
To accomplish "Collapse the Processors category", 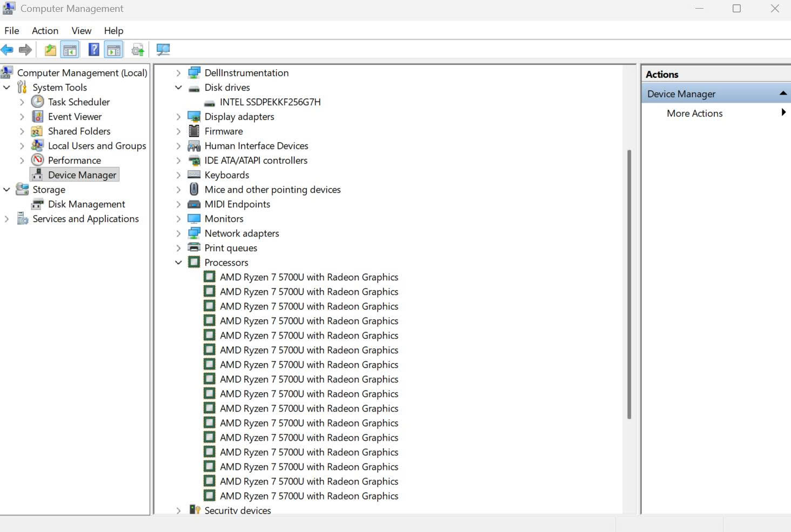I will point(178,262).
